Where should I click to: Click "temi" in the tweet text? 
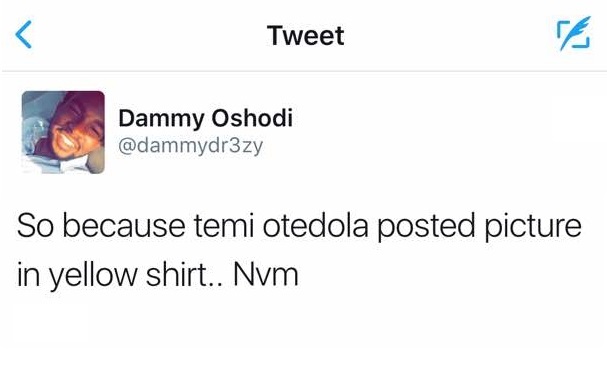tap(224, 226)
